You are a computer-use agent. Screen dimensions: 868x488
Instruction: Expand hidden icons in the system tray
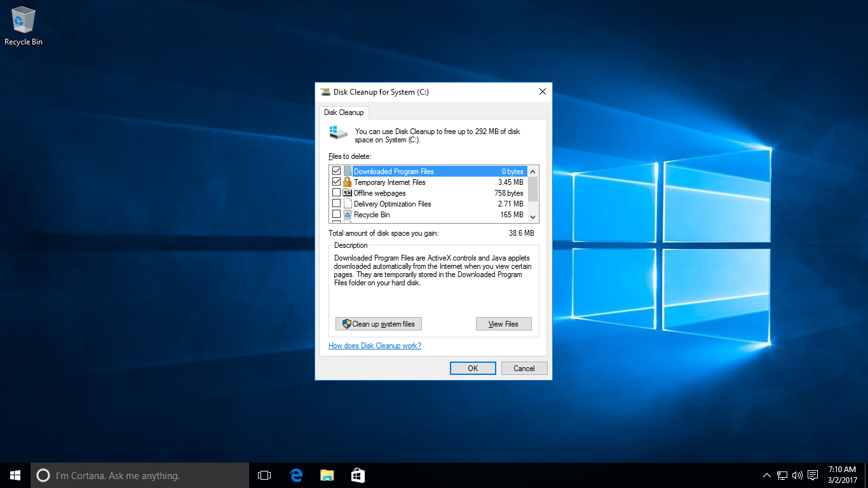tap(766, 475)
